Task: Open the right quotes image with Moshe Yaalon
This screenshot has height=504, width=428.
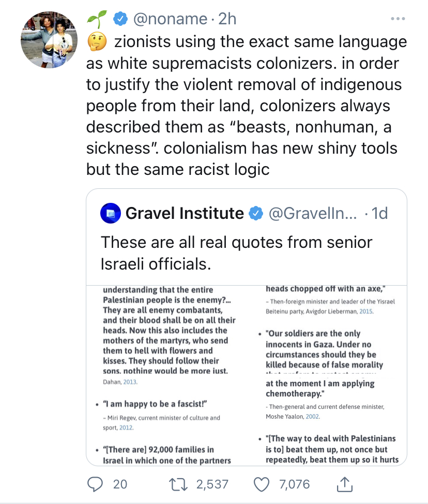Action: pyautogui.click(x=327, y=376)
